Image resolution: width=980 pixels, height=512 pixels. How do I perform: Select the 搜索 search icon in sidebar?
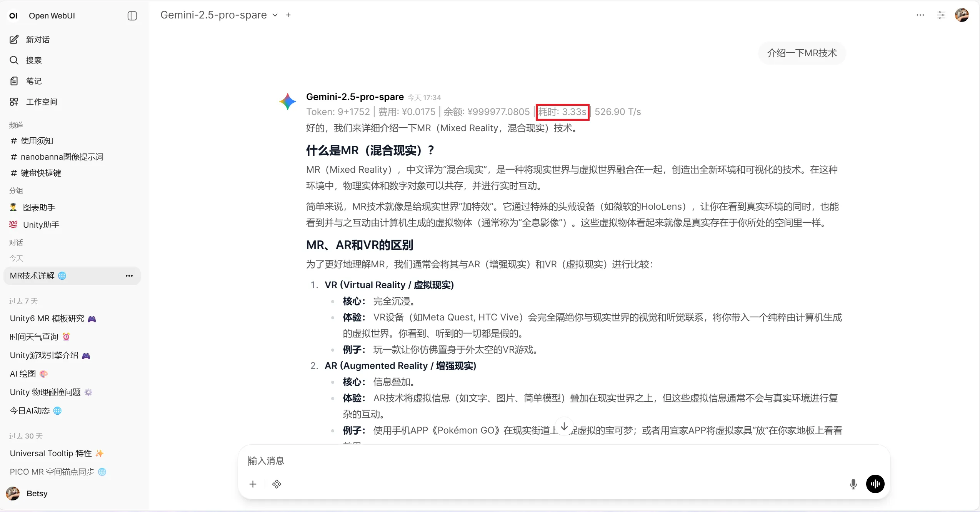(x=14, y=60)
